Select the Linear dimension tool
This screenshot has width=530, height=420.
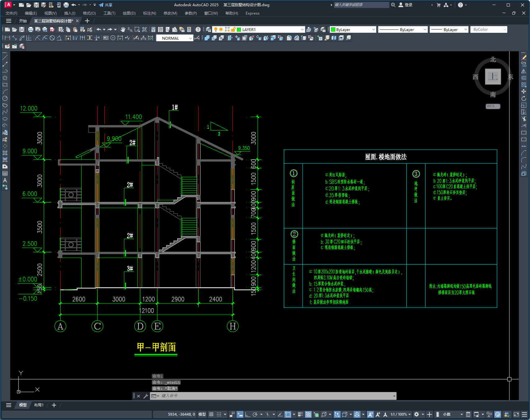click(7, 38)
